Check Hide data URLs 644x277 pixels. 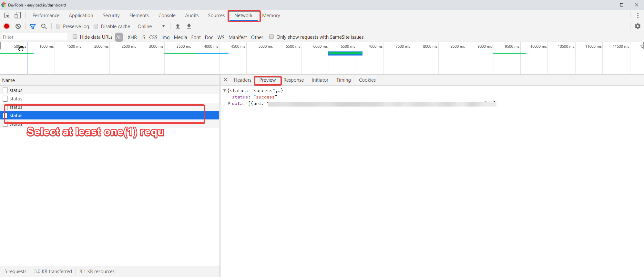[75, 37]
